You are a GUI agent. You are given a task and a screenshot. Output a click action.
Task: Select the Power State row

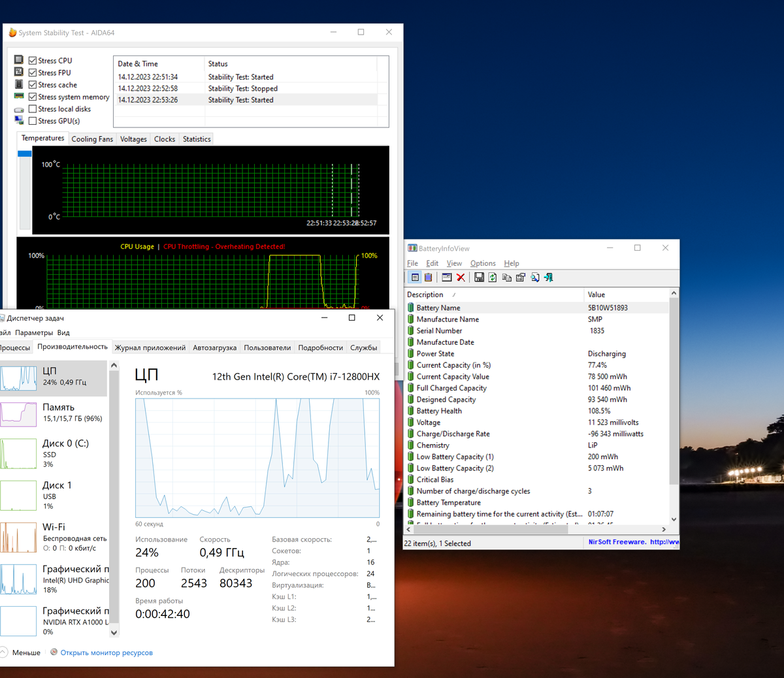click(x=537, y=354)
